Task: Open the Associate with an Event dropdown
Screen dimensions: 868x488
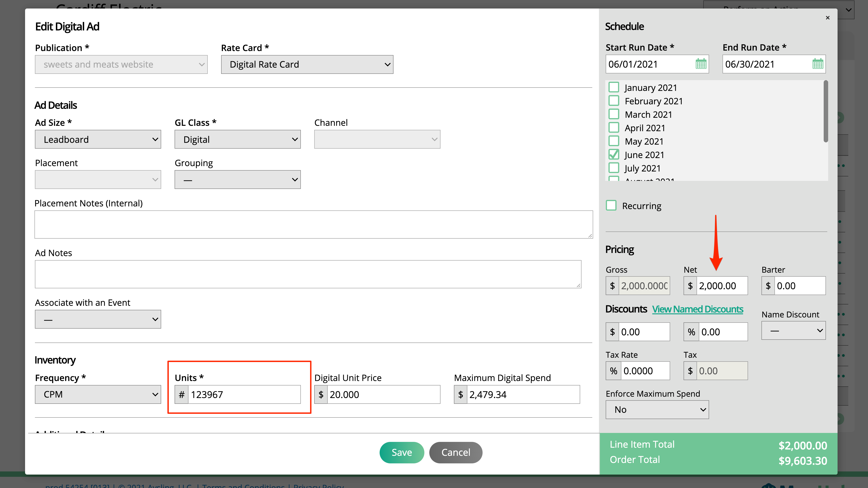Action: coord(98,319)
